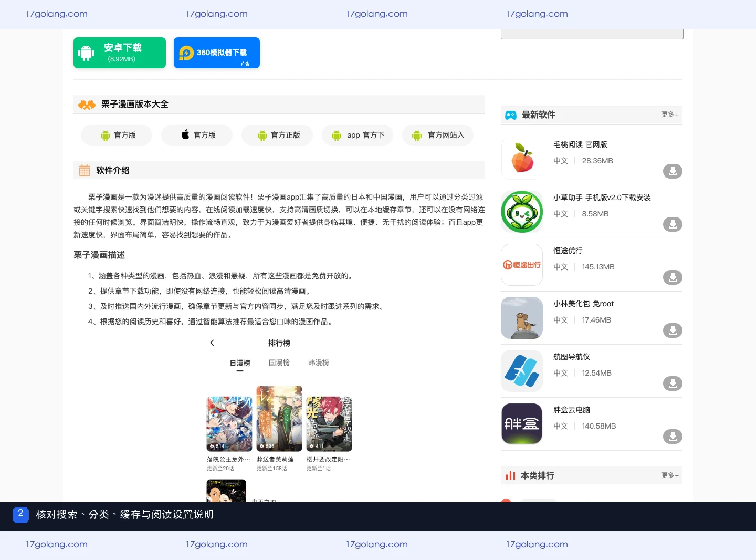Open the 航图导航仪 link

pos(572,357)
